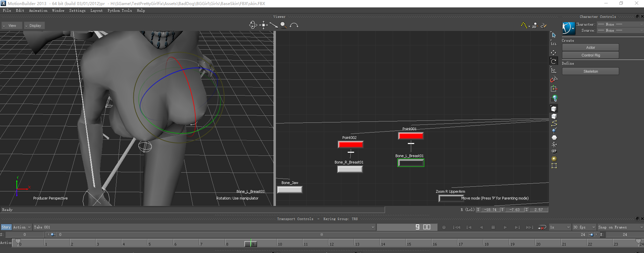Viewport: 644px width, 253px height.
Task: Select the Orbit camera tool in Viewer
Action: (253, 25)
